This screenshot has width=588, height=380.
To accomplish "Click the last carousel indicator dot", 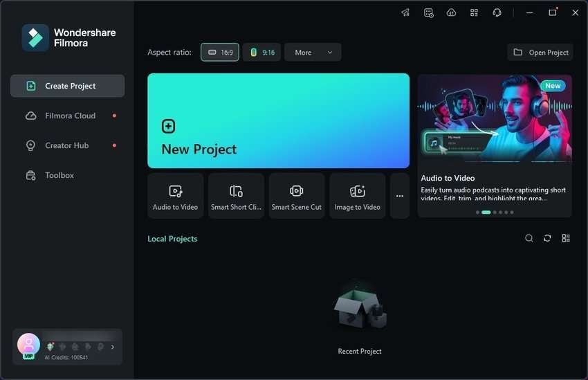I will tap(512, 212).
